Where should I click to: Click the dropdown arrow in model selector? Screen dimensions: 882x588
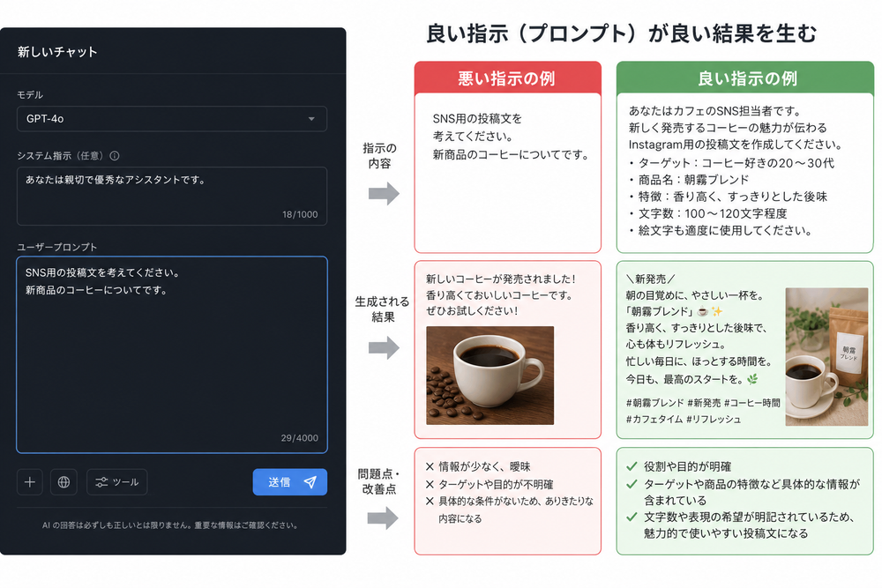tap(311, 119)
